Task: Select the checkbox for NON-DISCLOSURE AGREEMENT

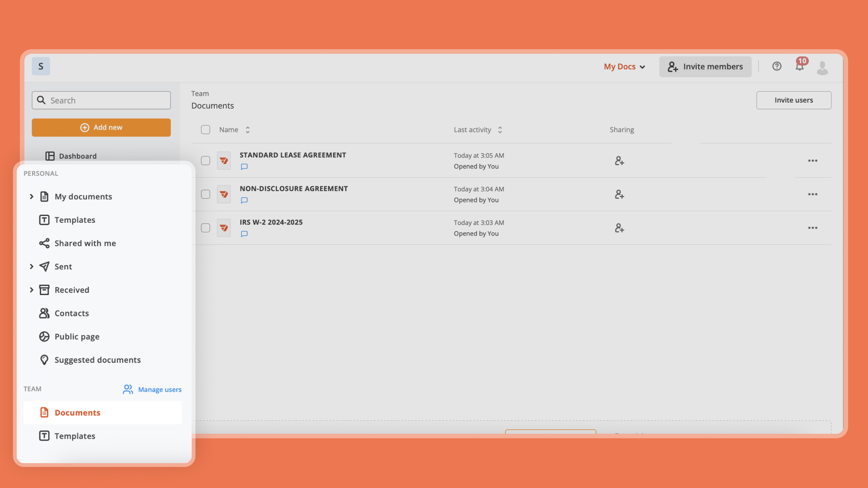Action: [x=205, y=194]
